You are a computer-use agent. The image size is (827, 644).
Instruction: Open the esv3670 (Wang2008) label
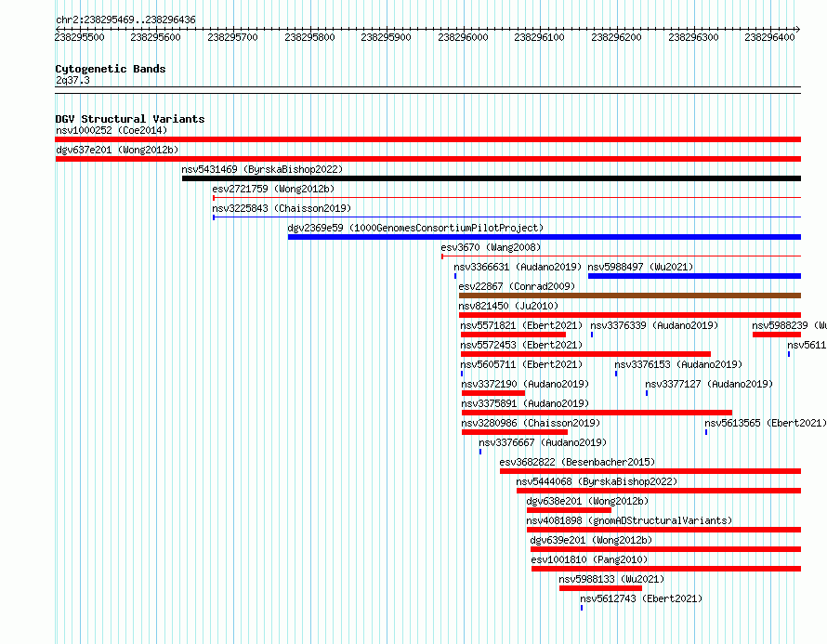491,247
